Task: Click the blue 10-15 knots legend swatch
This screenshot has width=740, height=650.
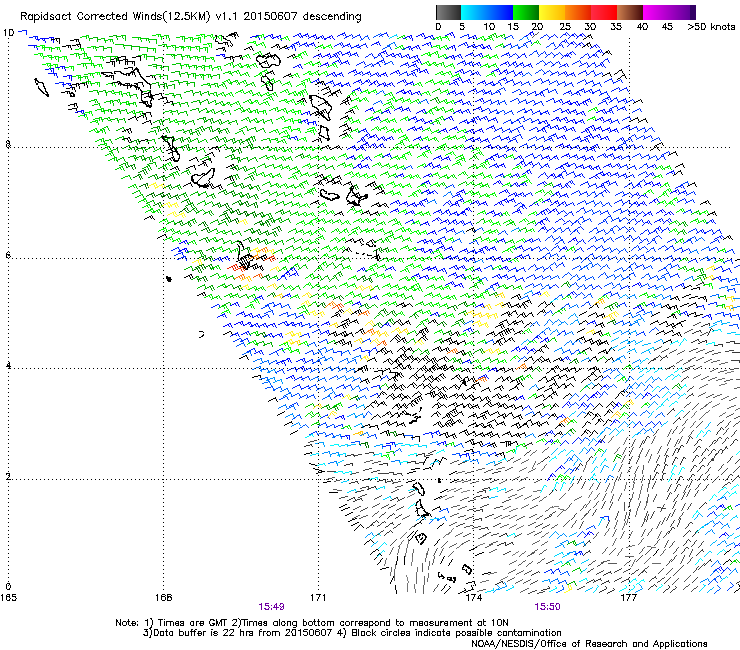Action: click(500, 12)
